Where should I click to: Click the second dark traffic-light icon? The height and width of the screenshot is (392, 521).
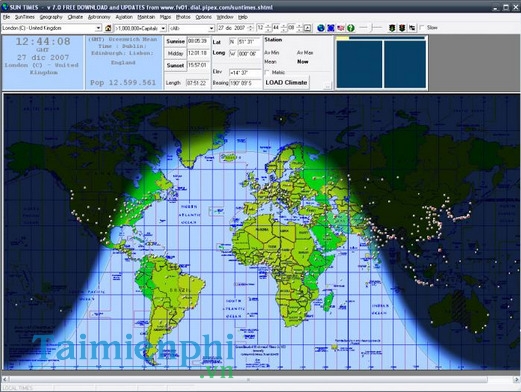402,28
